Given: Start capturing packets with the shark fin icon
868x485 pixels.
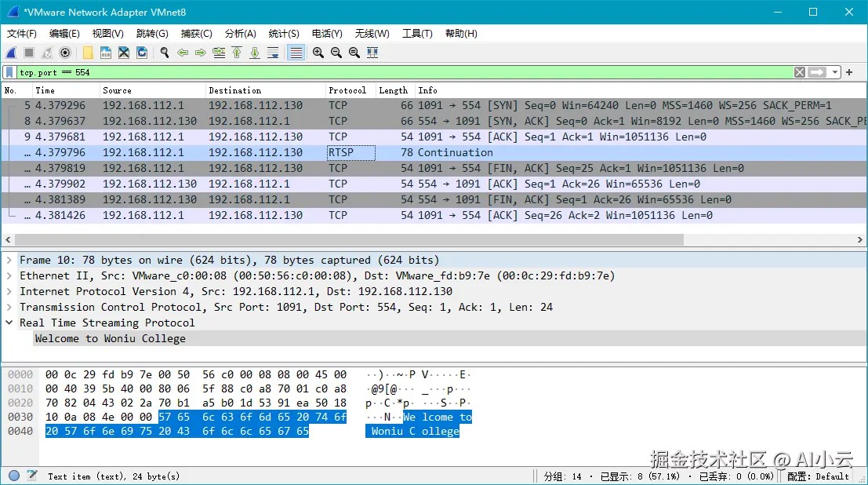Looking at the screenshot, I should (x=11, y=53).
